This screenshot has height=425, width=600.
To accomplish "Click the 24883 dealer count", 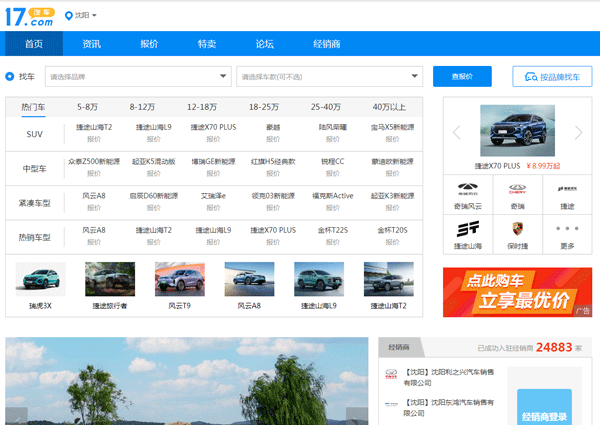I will (554, 347).
